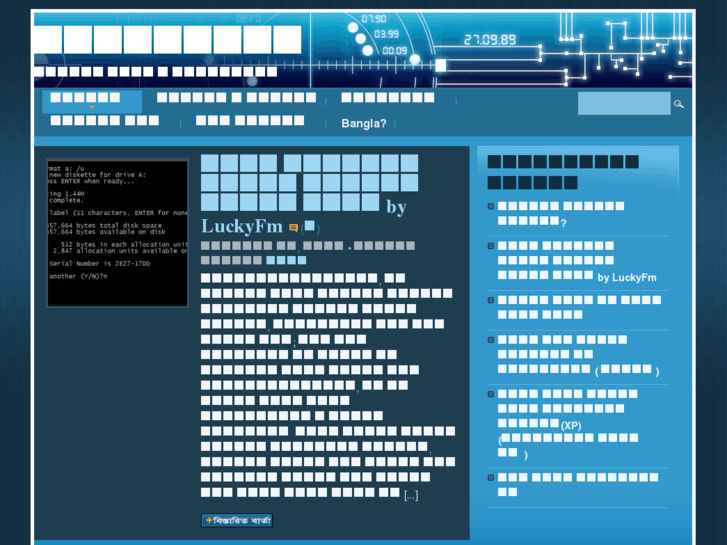The image size is (727, 545).
Task: Click the bullet icon beside the question-mark sidebar post
Action: click(491, 206)
